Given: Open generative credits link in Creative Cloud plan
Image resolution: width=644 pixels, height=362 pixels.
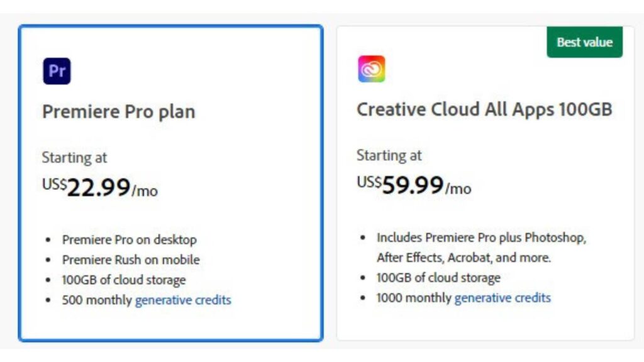Looking at the screenshot, I should point(502,297).
